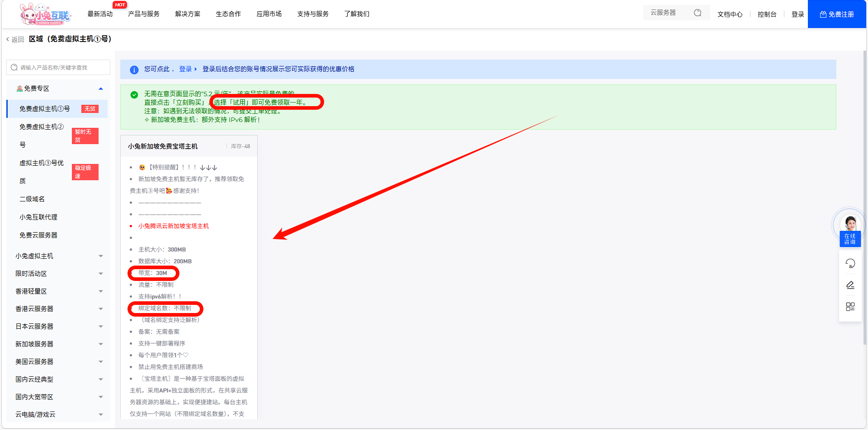Select 免费虚拟主机①号 in sidebar
The image size is (868, 430).
point(45,109)
